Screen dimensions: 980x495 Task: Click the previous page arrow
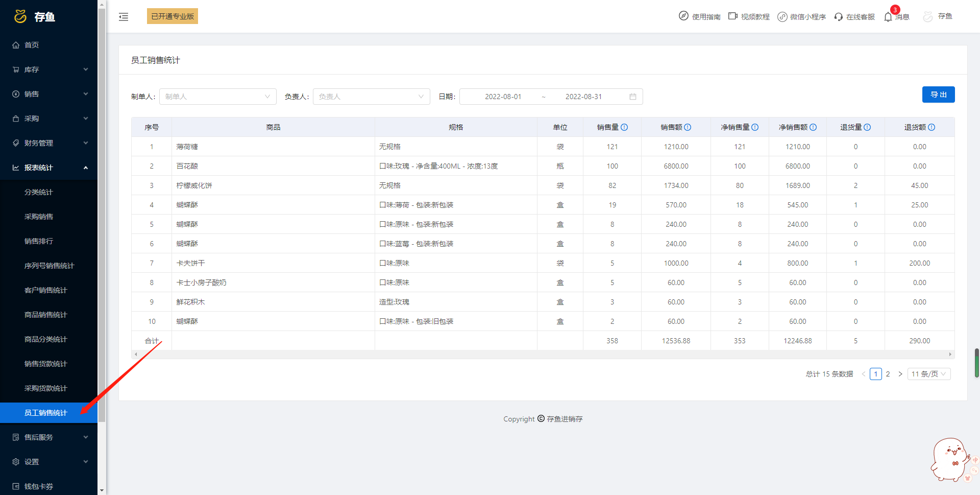click(864, 374)
